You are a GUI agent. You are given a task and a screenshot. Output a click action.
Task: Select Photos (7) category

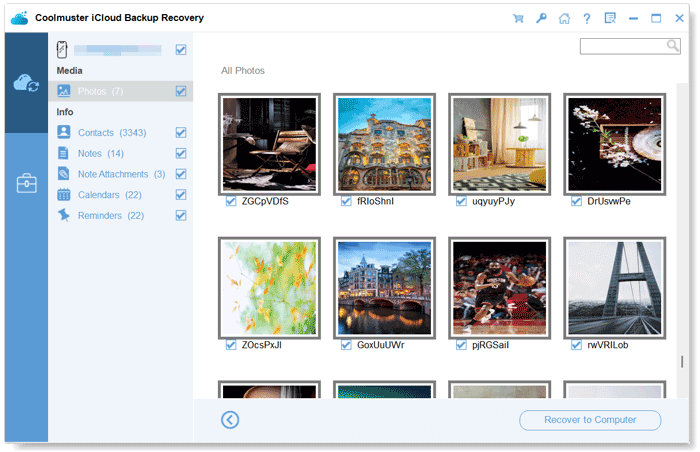[x=121, y=91]
